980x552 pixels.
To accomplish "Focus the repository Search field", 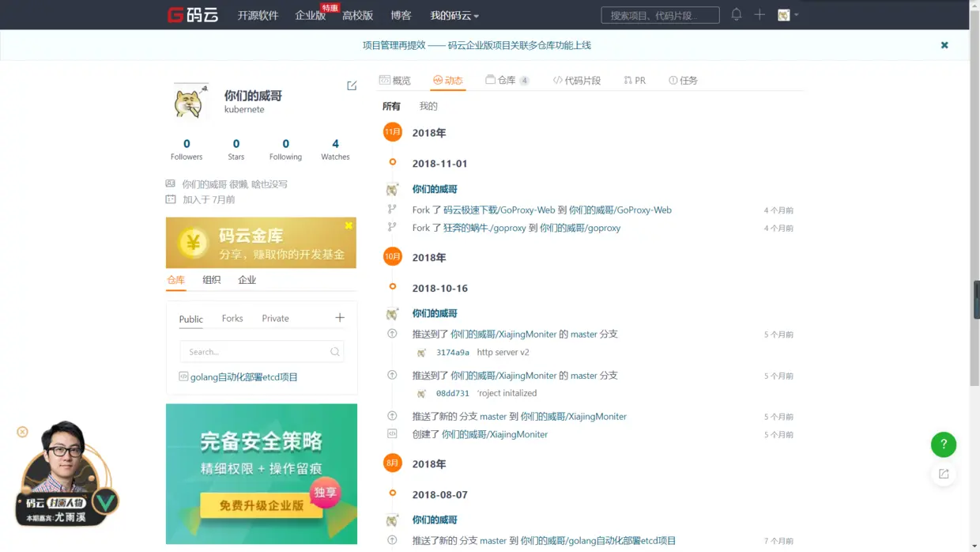I will pos(262,352).
